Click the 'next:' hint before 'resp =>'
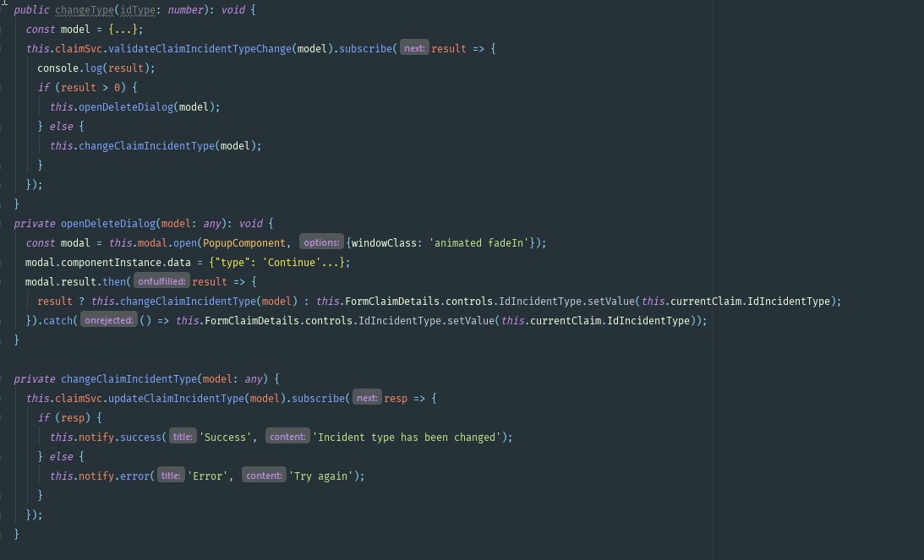The image size is (924, 560). click(x=367, y=398)
